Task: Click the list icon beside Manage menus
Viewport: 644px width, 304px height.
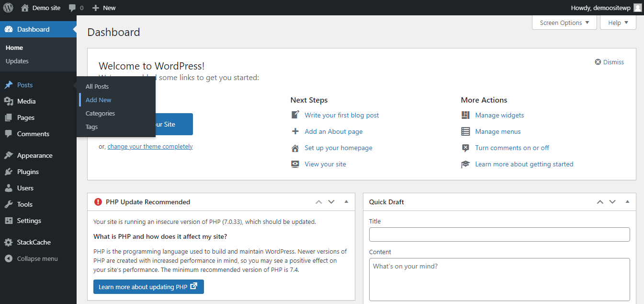Action: coord(465,131)
